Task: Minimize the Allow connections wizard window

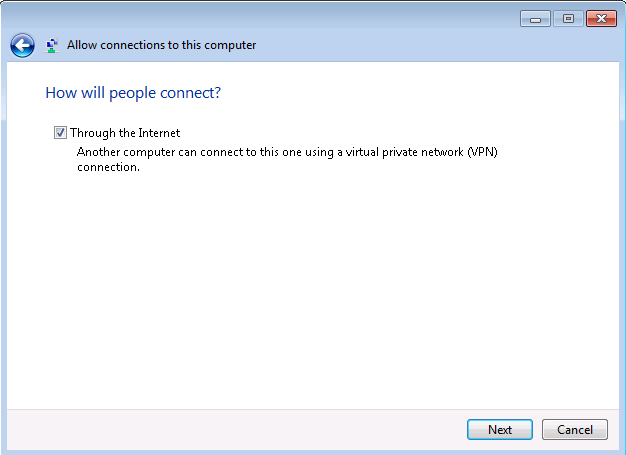Action: [x=535, y=19]
